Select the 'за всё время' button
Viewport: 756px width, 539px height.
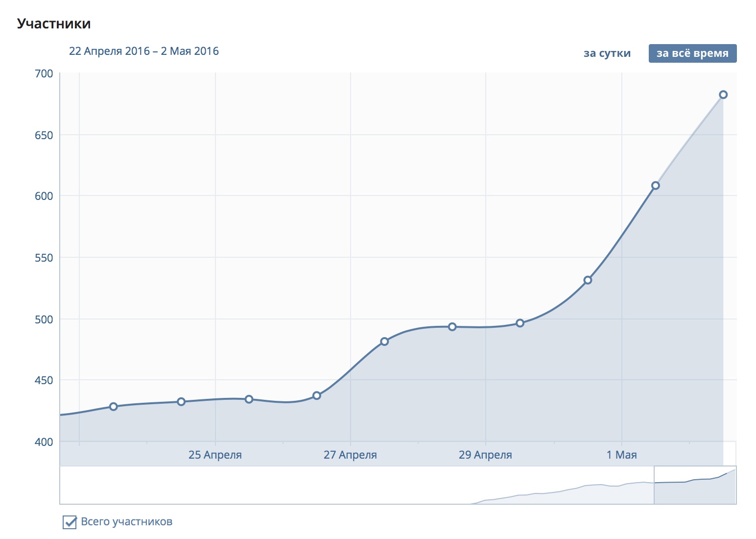(692, 53)
